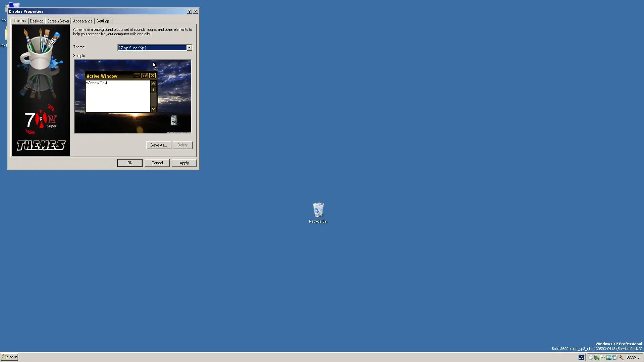Click the Safely Remove Hardware tray icon
The image size is (644, 362).
[596, 357]
